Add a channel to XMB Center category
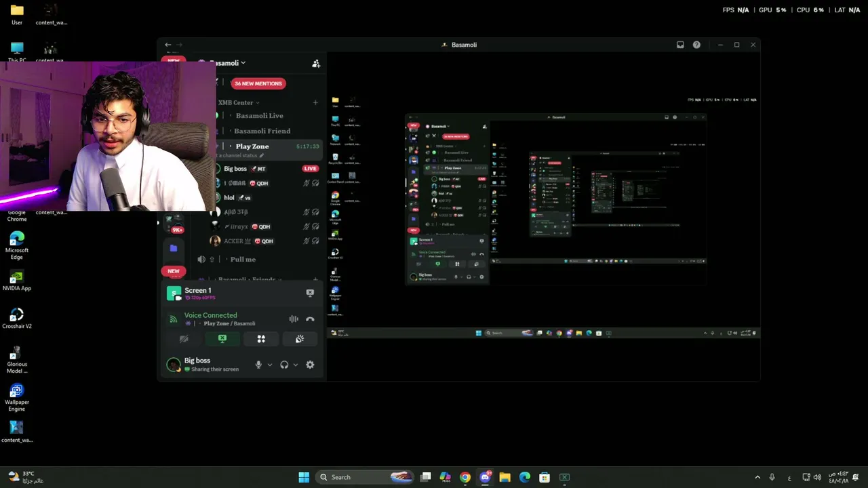 [x=315, y=102]
